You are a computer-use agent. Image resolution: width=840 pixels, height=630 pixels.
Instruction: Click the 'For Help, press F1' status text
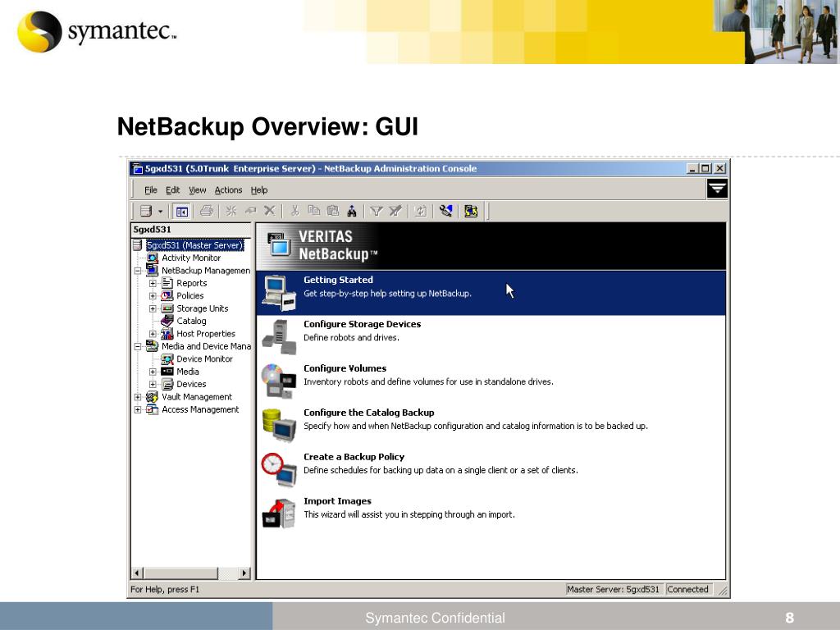165,590
